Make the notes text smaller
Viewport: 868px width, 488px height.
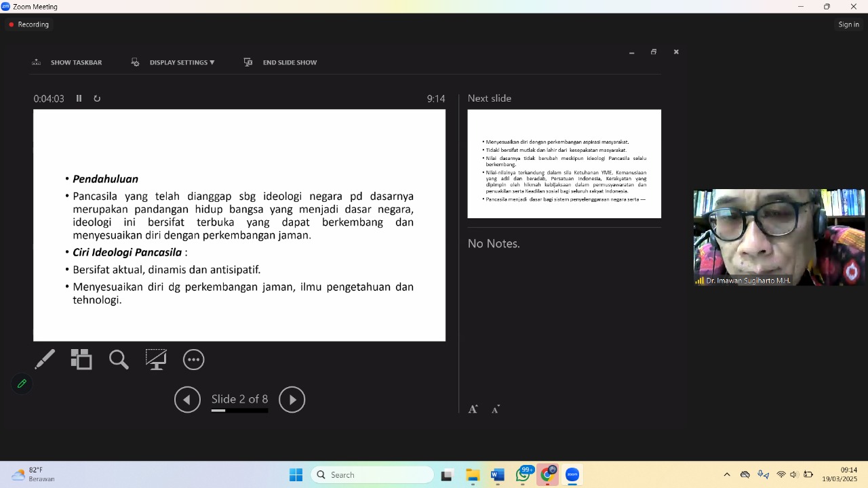496,409
